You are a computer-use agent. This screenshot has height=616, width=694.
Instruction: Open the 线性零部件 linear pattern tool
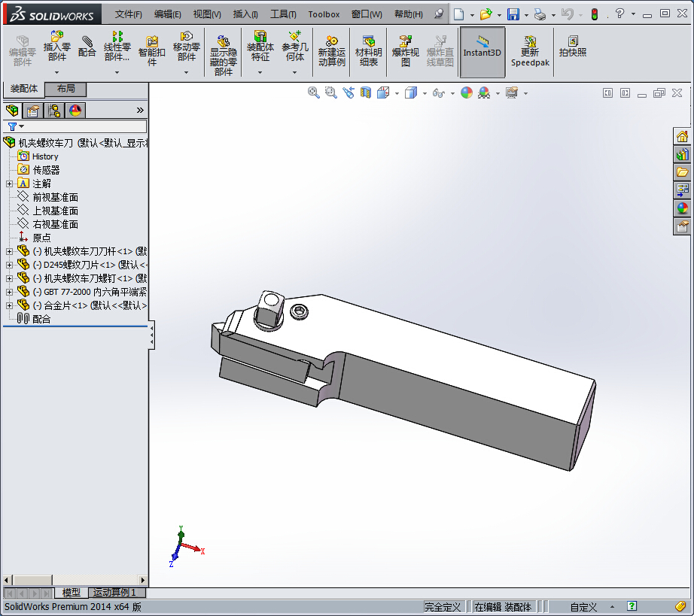[x=117, y=47]
